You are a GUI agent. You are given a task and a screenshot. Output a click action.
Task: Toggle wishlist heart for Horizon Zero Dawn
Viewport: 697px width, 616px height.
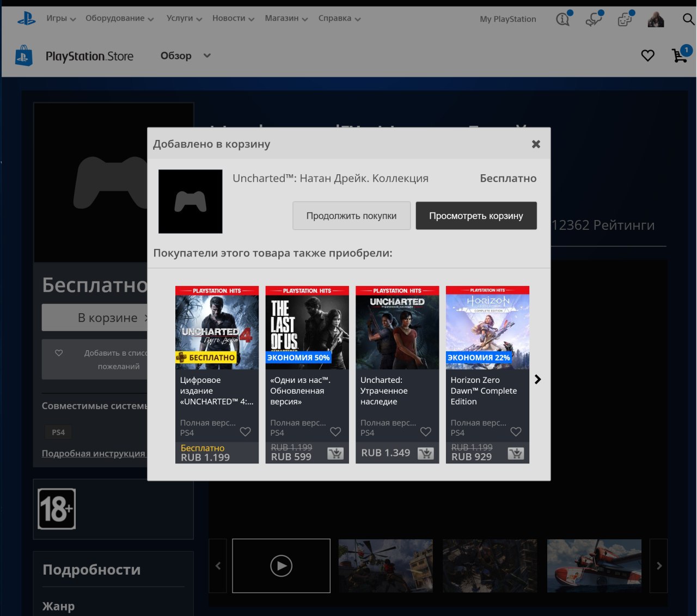pos(516,432)
